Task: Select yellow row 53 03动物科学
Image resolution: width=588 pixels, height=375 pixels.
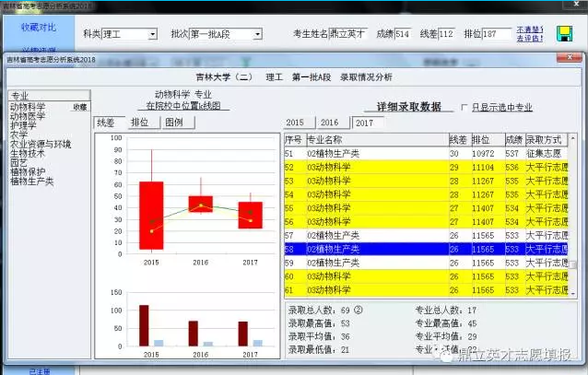Action: (426, 181)
